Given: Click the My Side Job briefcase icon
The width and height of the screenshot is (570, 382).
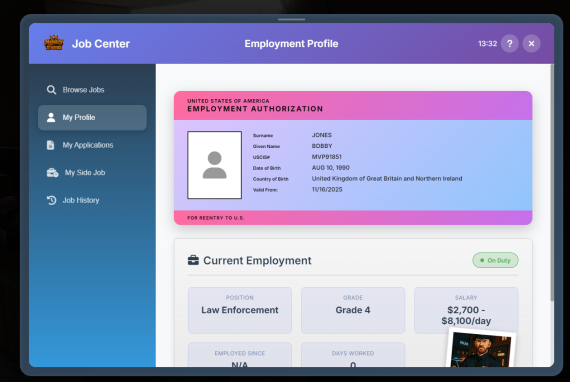Looking at the screenshot, I should click(x=52, y=173).
